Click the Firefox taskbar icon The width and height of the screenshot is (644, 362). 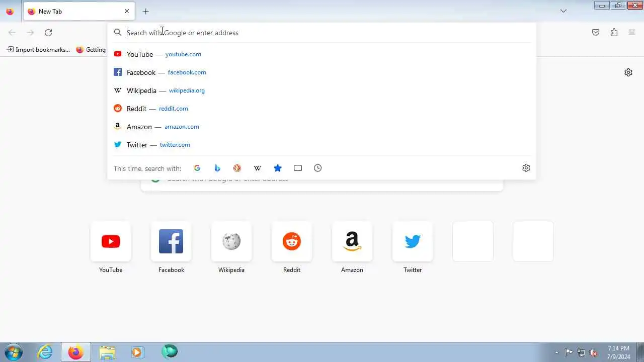pyautogui.click(x=76, y=352)
